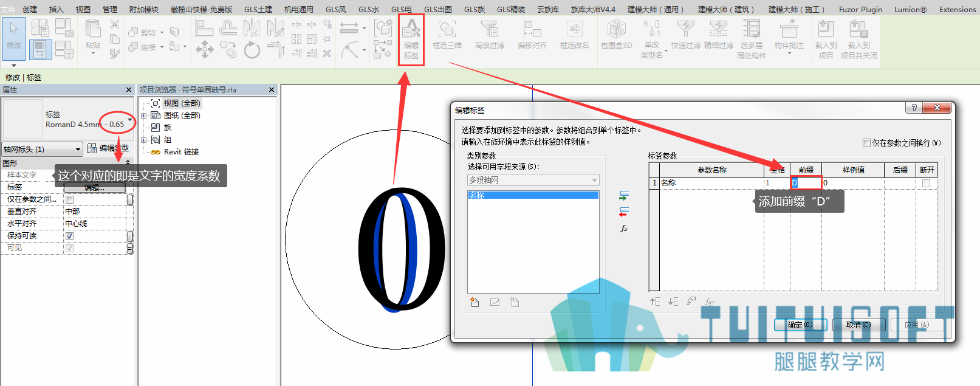The height and width of the screenshot is (386, 980).
Task: Select the Align tool icon
Action: [204, 27]
